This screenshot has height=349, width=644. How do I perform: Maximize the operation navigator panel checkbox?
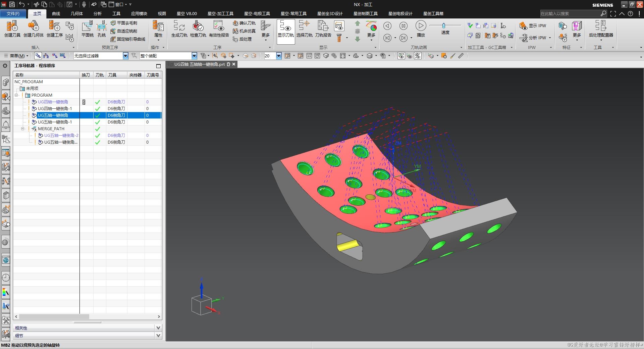click(158, 66)
